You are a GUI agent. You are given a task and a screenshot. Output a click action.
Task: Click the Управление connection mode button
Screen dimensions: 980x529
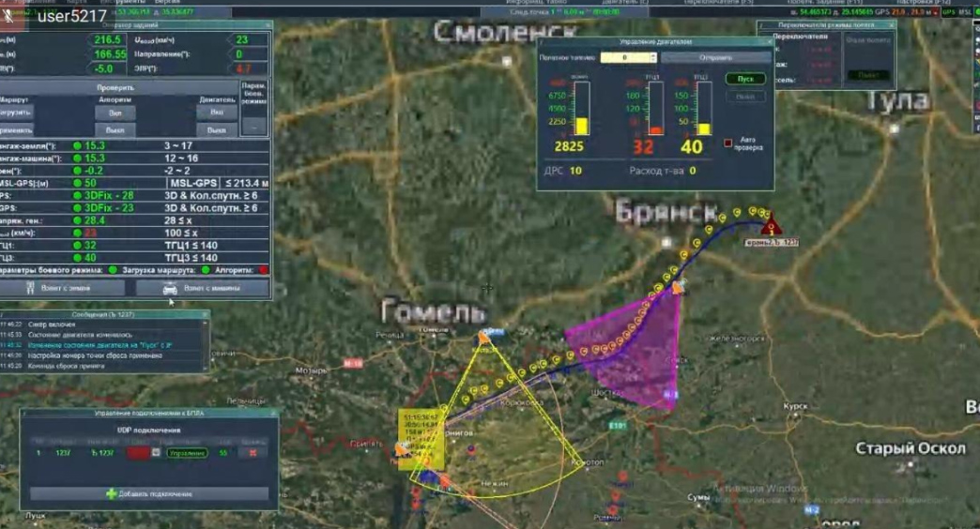(x=188, y=452)
